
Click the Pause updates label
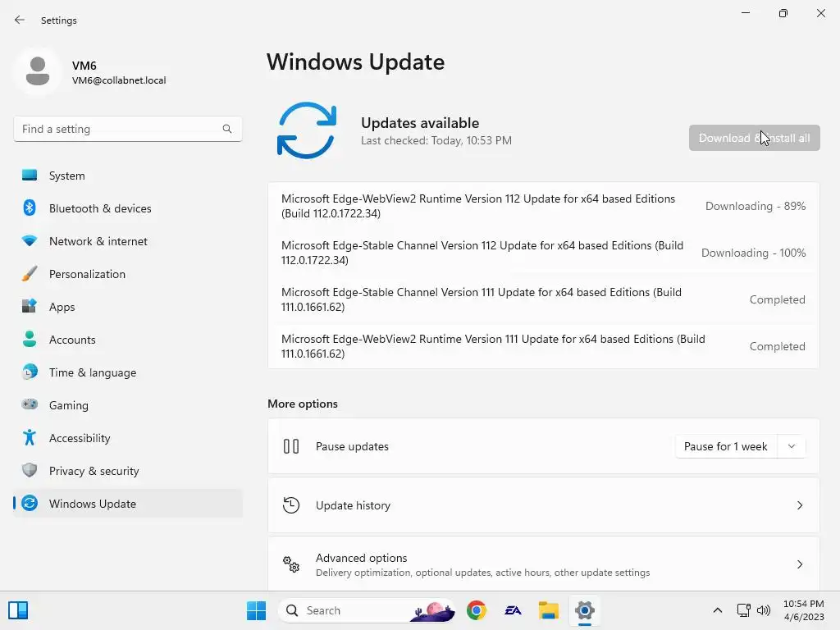coord(352,446)
